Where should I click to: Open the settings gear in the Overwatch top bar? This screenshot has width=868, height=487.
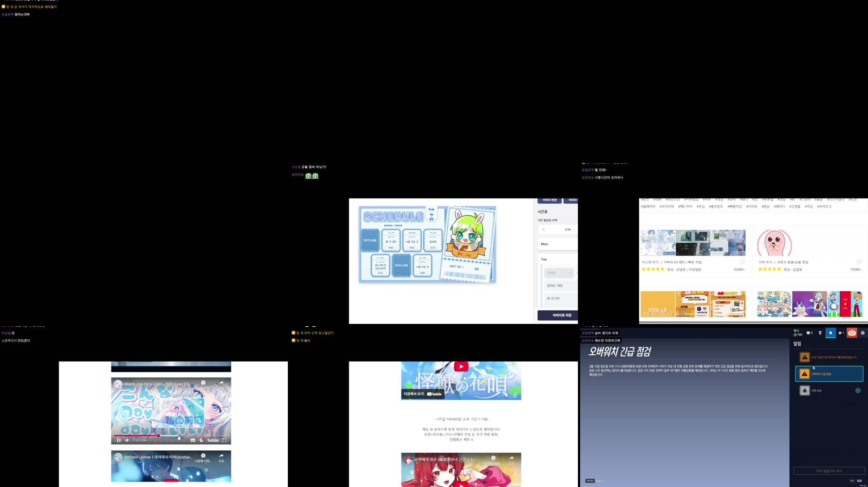click(x=863, y=333)
